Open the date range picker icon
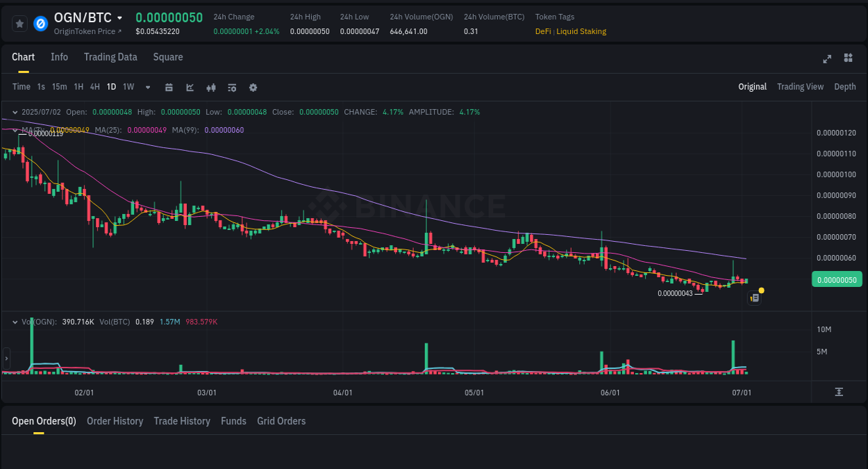 [x=169, y=87]
